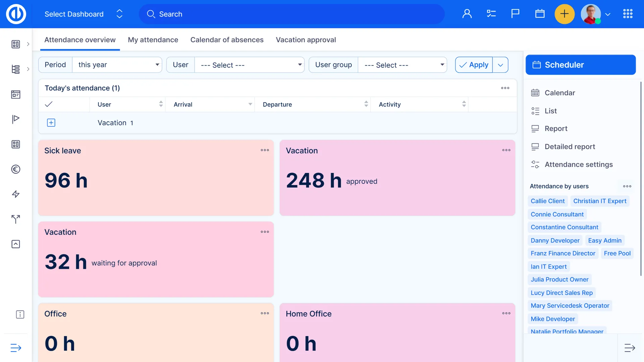The image size is (644, 362).
Task: Open the Period 'this year' dropdown
Action: click(117, 65)
